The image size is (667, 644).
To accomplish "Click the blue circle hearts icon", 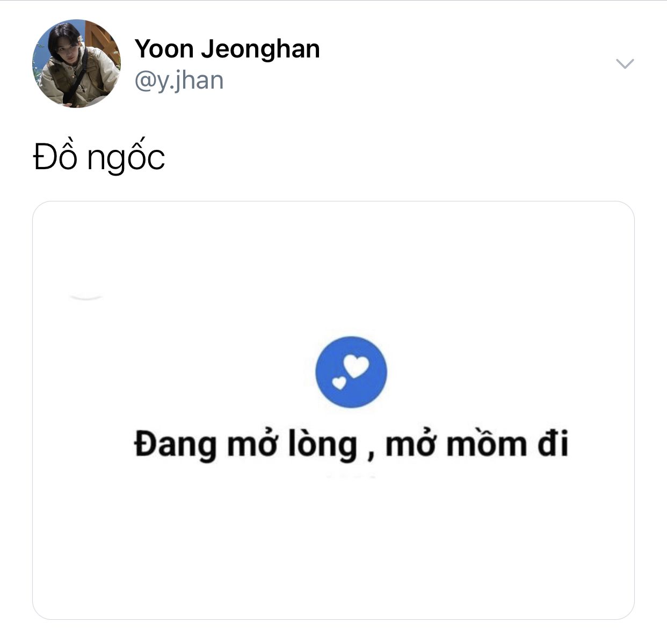I will point(351,372).
